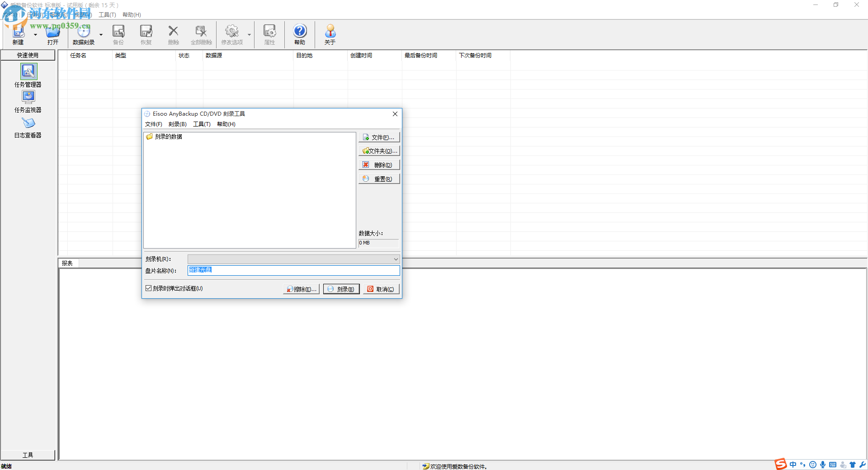Click the 欢迎使用爱数备份软件 status bar message

[x=459, y=466]
